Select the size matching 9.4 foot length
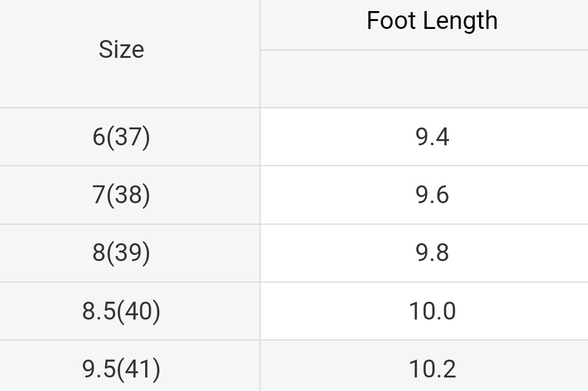588x391 pixels. 121,137
